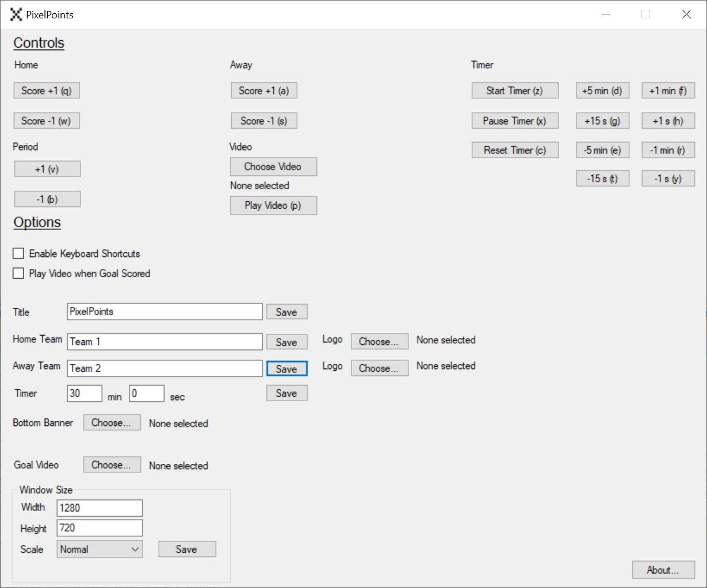707x588 pixels.
Task: Play the video with Play Video (p)
Action: coord(273,205)
